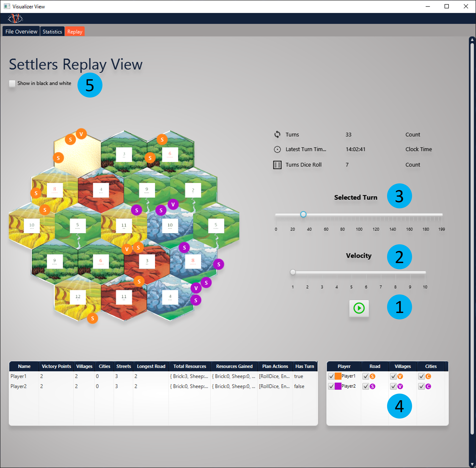476x468 pixels.
Task: Click the orange S road above forest tile 6
Action: [162, 139]
